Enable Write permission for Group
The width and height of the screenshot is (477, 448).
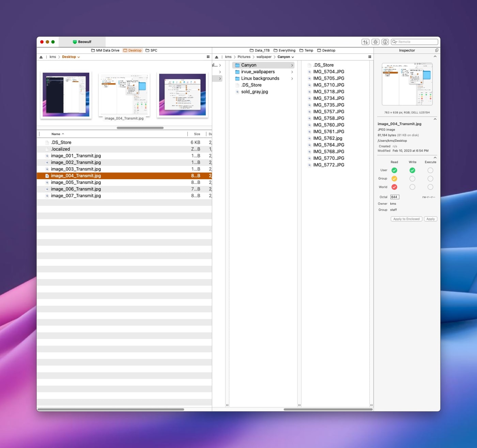(x=413, y=178)
